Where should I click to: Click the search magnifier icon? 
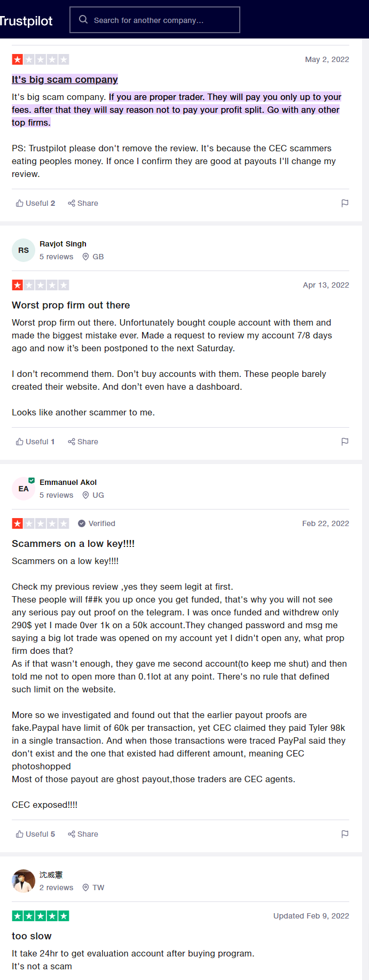pyautogui.click(x=83, y=20)
